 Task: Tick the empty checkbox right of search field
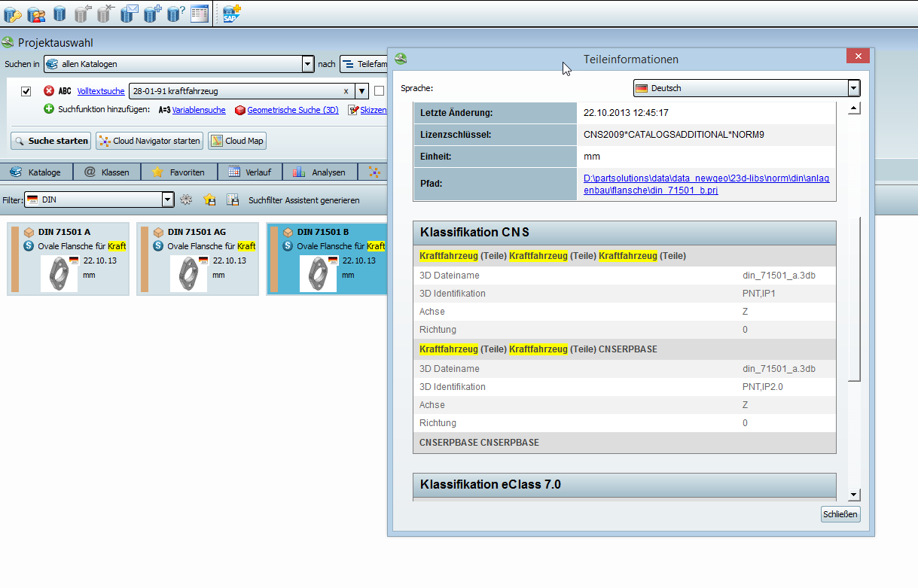click(380, 91)
